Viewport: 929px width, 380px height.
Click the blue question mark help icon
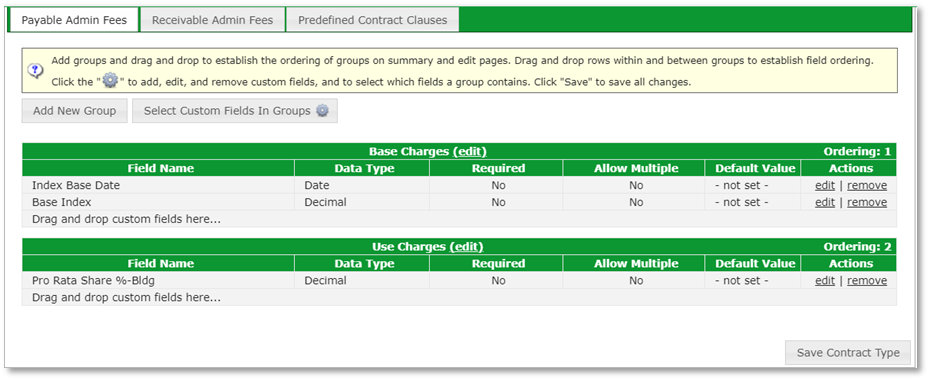click(x=36, y=71)
